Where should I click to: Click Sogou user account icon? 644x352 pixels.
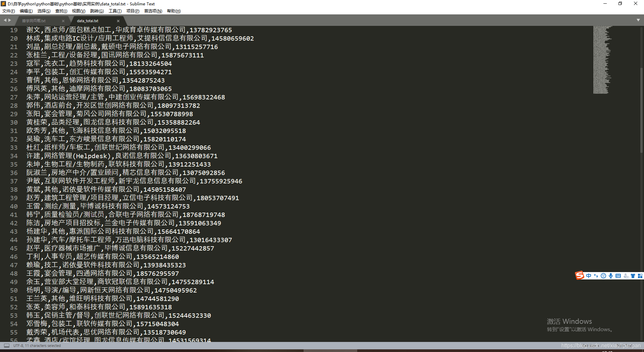click(x=626, y=276)
